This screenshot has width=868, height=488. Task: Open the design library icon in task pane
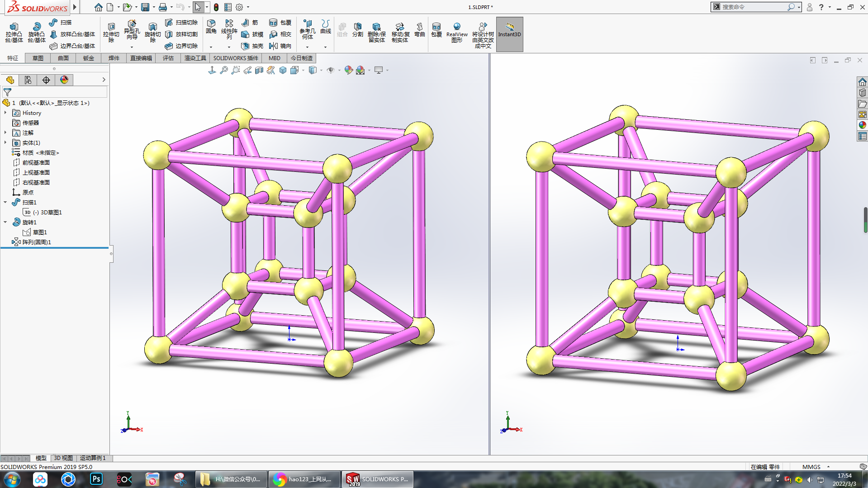point(863,92)
